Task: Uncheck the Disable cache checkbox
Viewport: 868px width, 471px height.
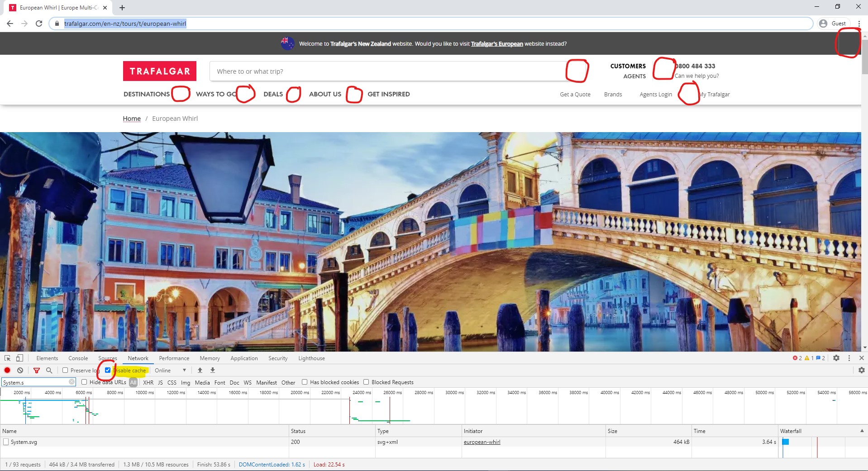Action: coord(108,370)
